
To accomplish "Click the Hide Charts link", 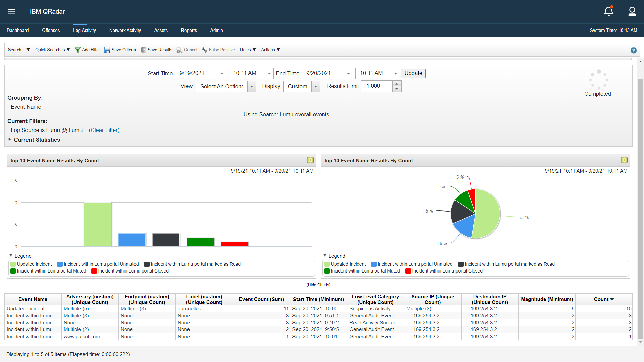I will [318, 285].
